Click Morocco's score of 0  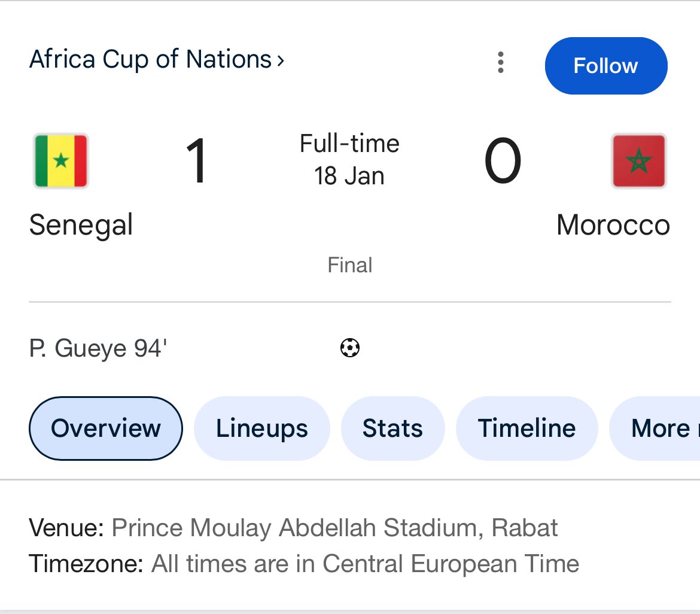(x=503, y=161)
